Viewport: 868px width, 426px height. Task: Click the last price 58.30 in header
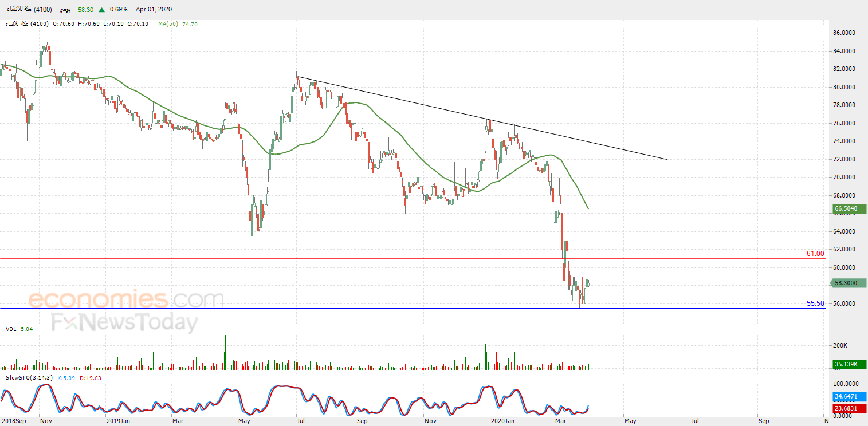pyautogui.click(x=87, y=10)
